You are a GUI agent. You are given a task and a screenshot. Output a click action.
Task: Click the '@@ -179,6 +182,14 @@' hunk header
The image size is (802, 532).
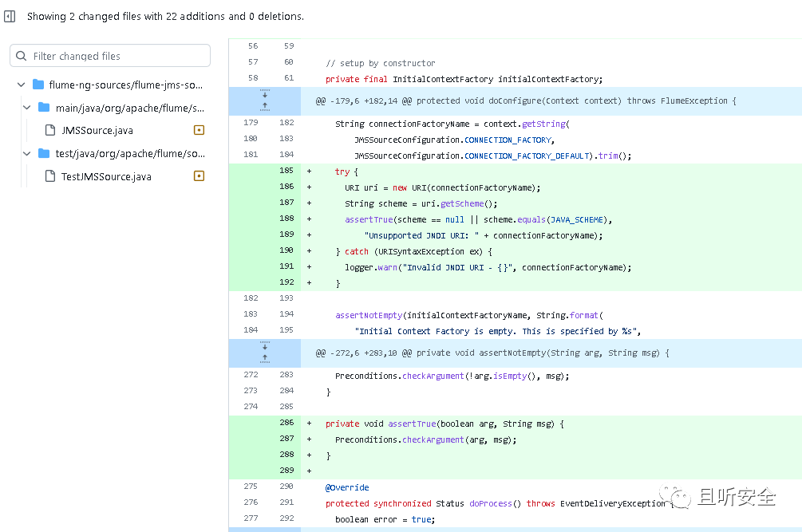[x=526, y=101]
